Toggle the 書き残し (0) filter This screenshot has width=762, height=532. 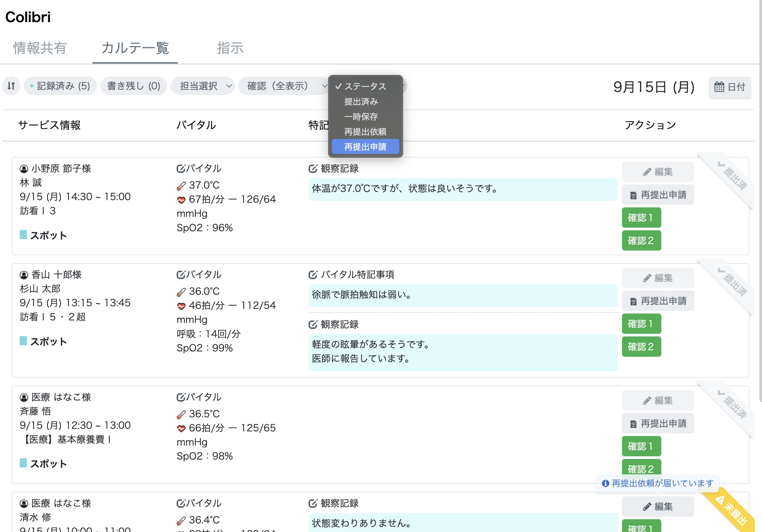(x=133, y=86)
